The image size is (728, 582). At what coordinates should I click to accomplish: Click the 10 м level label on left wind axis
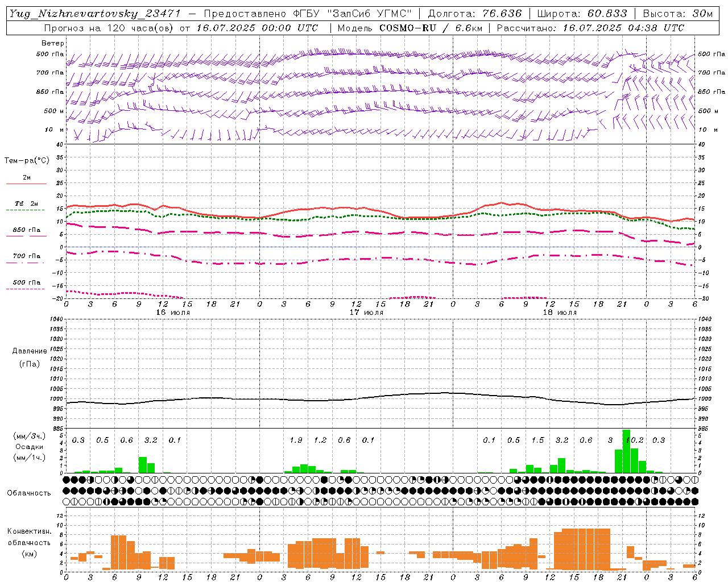click(54, 130)
